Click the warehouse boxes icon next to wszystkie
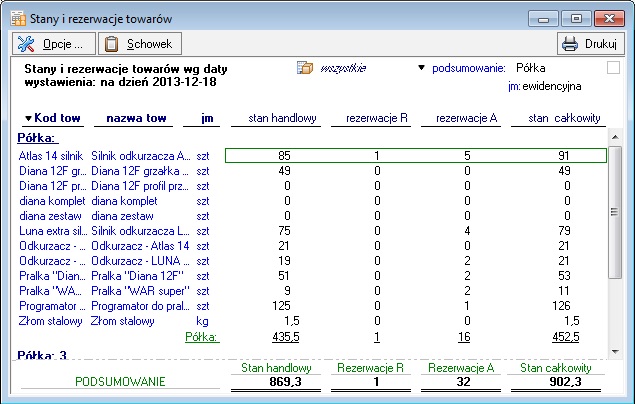This screenshot has height=404, width=635. pyautogui.click(x=305, y=68)
